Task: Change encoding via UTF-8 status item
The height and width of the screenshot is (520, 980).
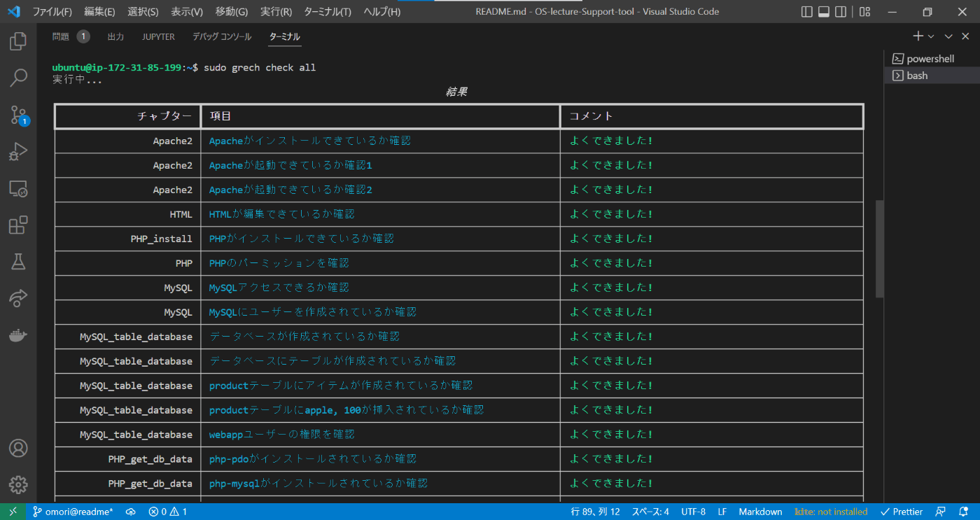Action: tap(693, 512)
